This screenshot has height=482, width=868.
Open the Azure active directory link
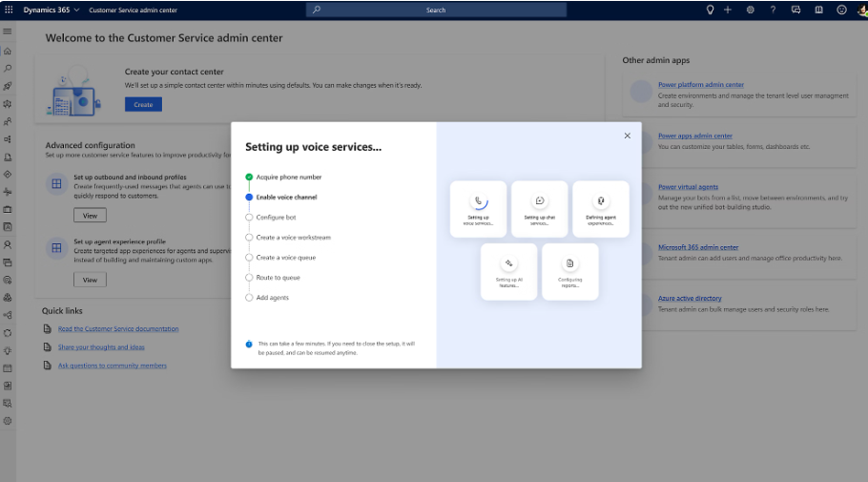point(690,299)
